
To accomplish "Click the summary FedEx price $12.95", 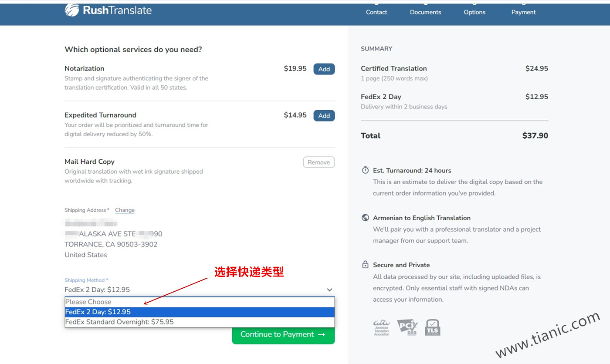I will [537, 97].
